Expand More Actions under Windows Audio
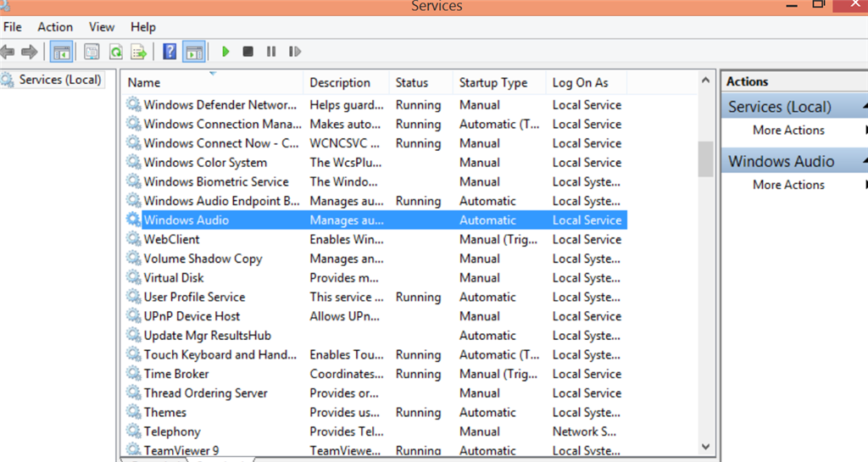This screenshot has width=868, height=462. pos(788,185)
